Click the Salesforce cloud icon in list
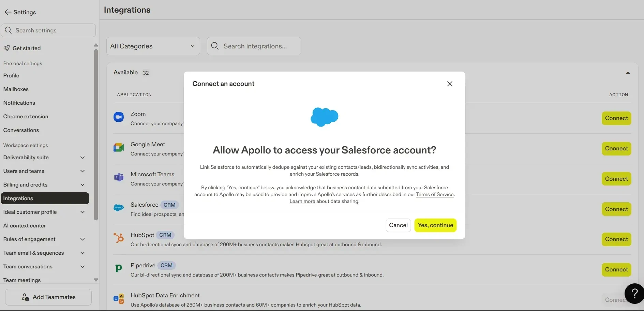644x311 pixels. coord(119,208)
